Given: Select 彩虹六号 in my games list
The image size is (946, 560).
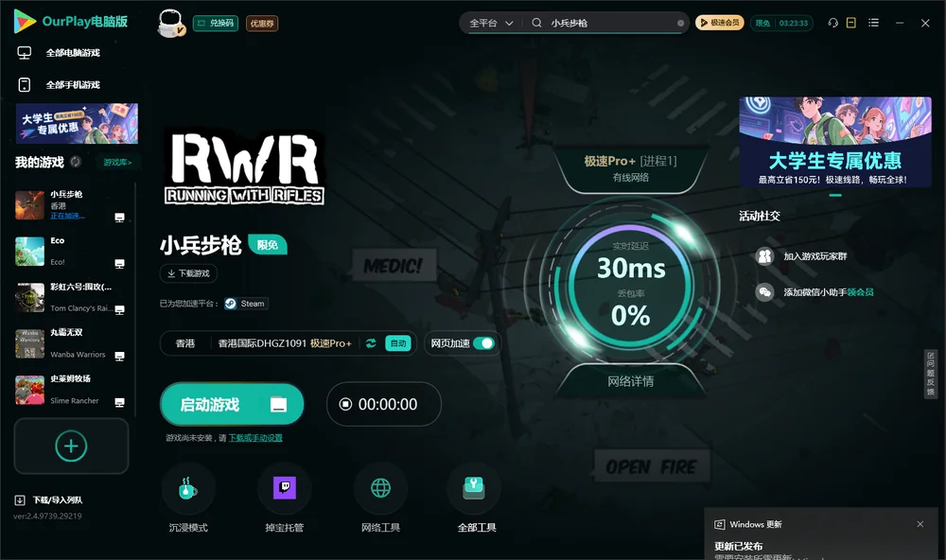Looking at the screenshot, I should click(x=71, y=297).
